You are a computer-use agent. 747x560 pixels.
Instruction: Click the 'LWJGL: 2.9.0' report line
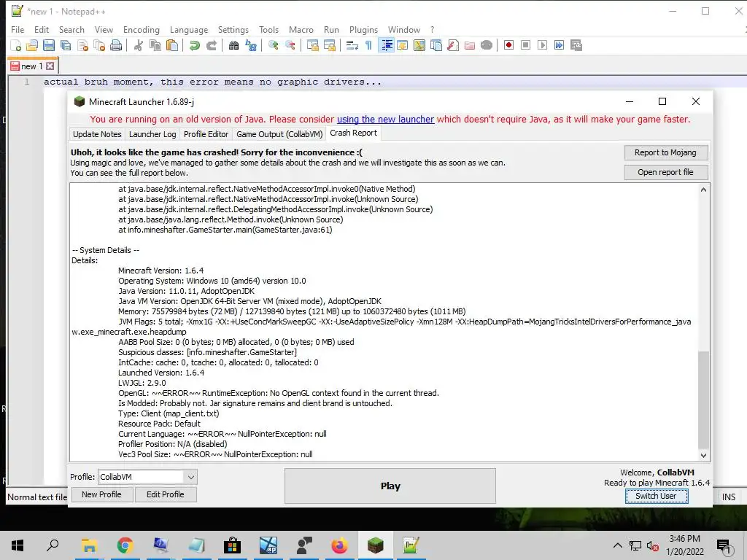coord(142,383)
